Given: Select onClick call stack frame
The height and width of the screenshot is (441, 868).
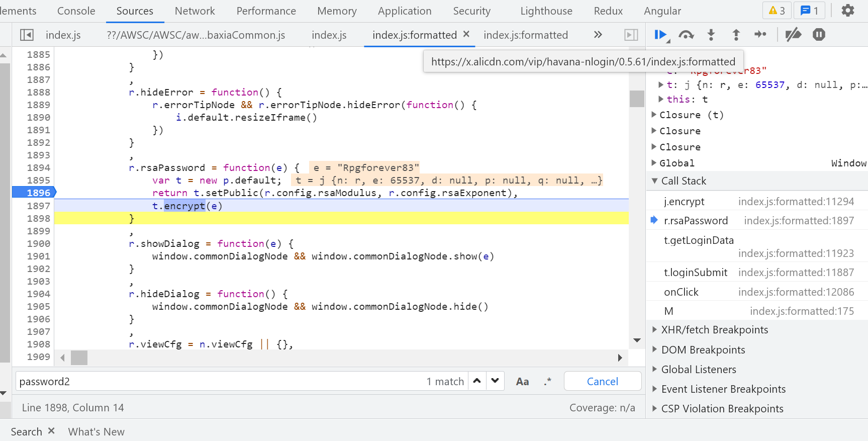Looking at the screenshot, I should [757, 292].
